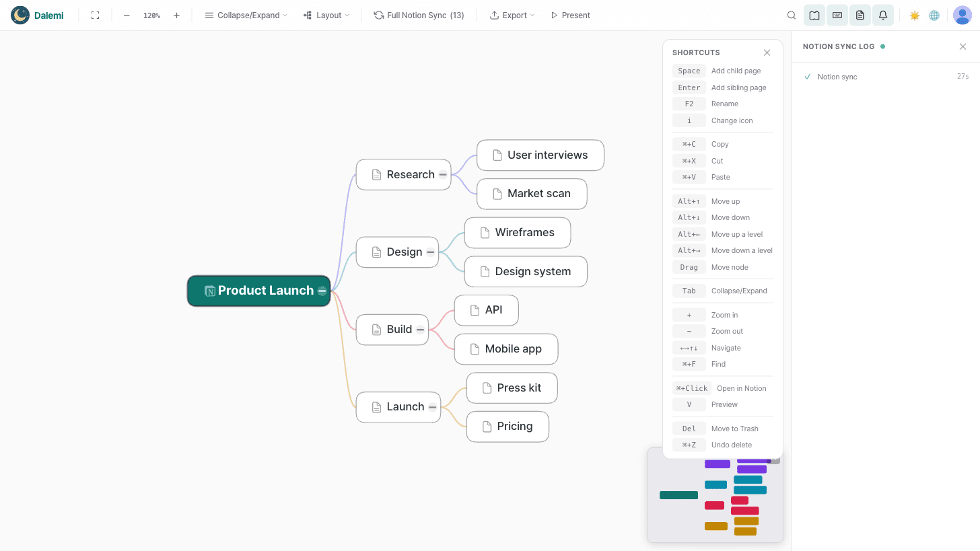
Task: Collapse the Design branch
Action: [430, 252]
